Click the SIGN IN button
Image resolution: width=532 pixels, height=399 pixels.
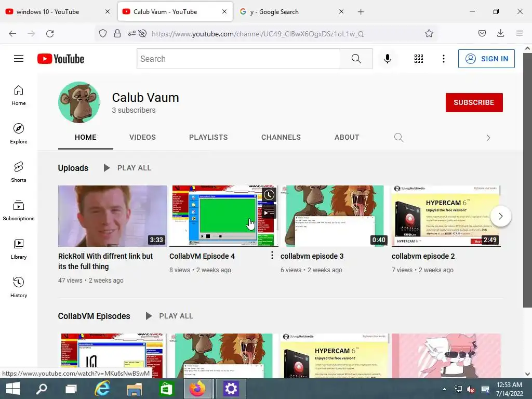click(x=486, y=59)
